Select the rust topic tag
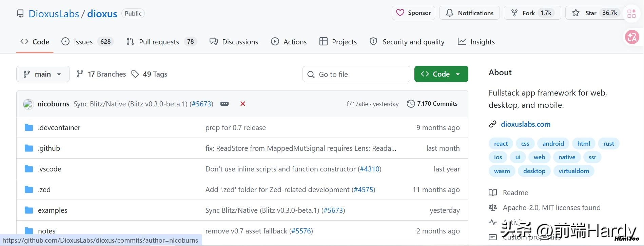The height and width of the screenshot is (246, 644). tap(609, 144)
